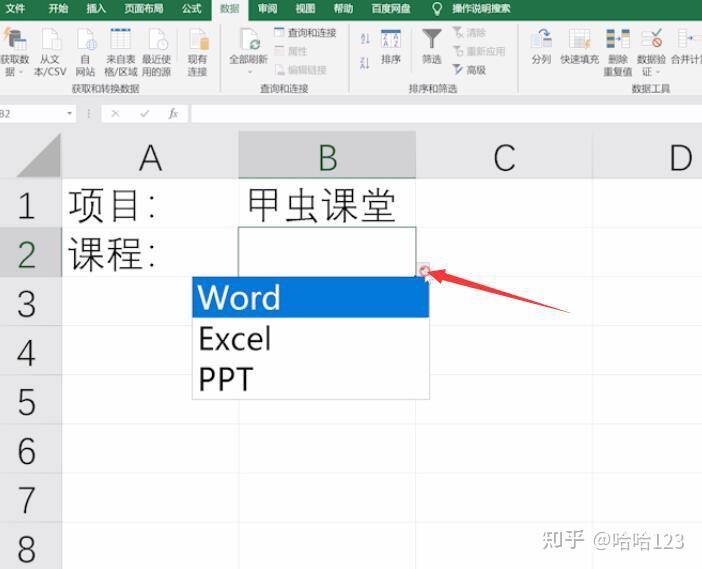
Task: Confirm the entry with the formula bar checkmark
Action: (x=144, y=114)
